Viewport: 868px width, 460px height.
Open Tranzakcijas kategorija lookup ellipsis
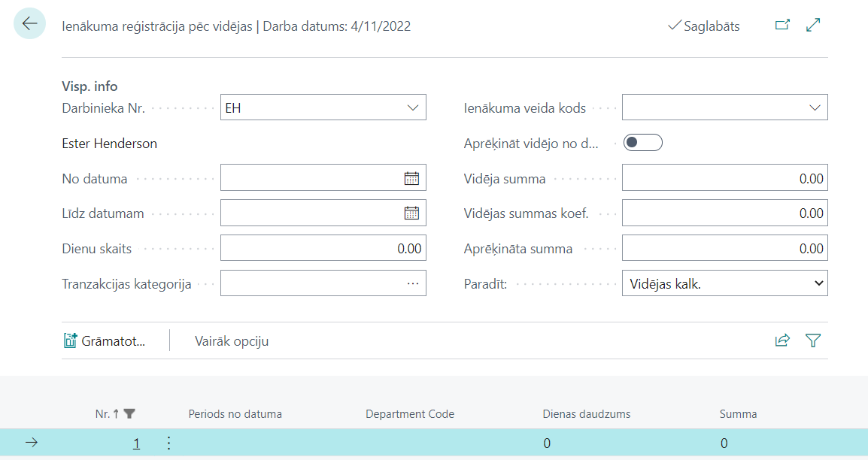[412, 283]
